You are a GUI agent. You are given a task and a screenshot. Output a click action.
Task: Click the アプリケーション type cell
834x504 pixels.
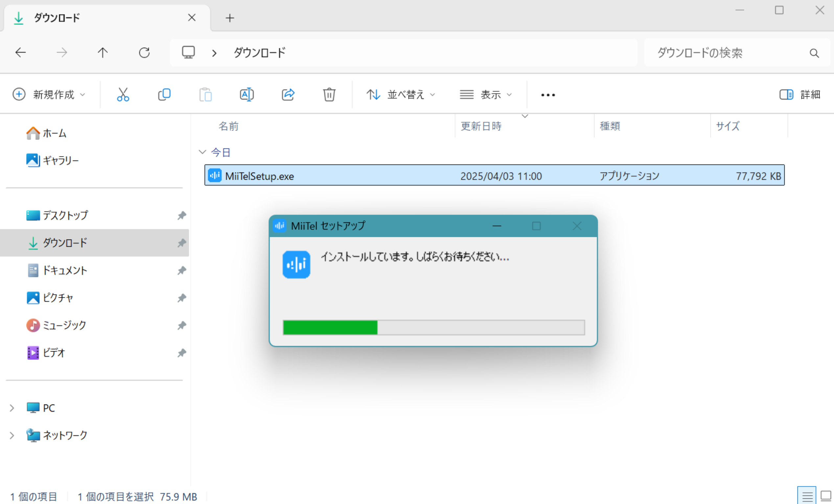click(630, 176)
